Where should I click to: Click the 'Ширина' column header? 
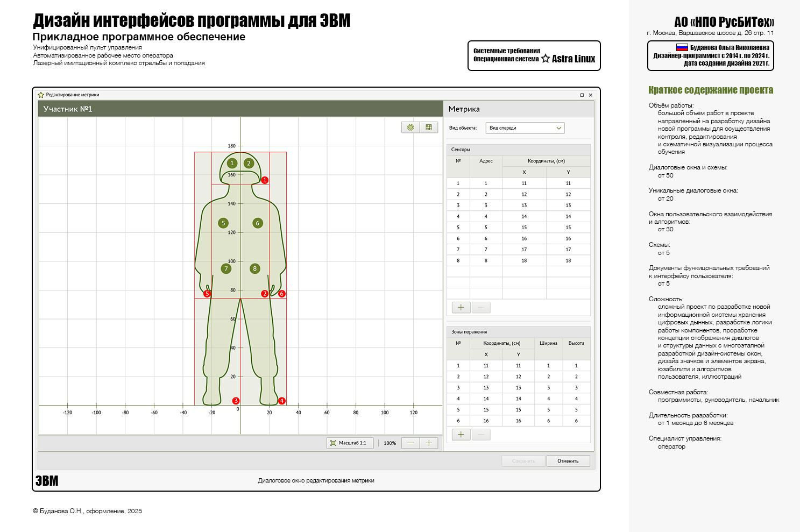pyautogui.click(x=548, y=343)
